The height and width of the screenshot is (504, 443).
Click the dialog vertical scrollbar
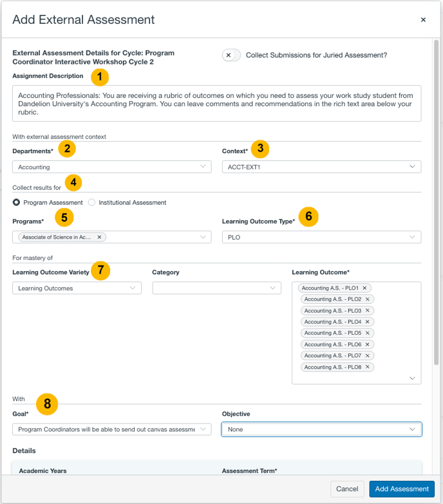point(437,202)
